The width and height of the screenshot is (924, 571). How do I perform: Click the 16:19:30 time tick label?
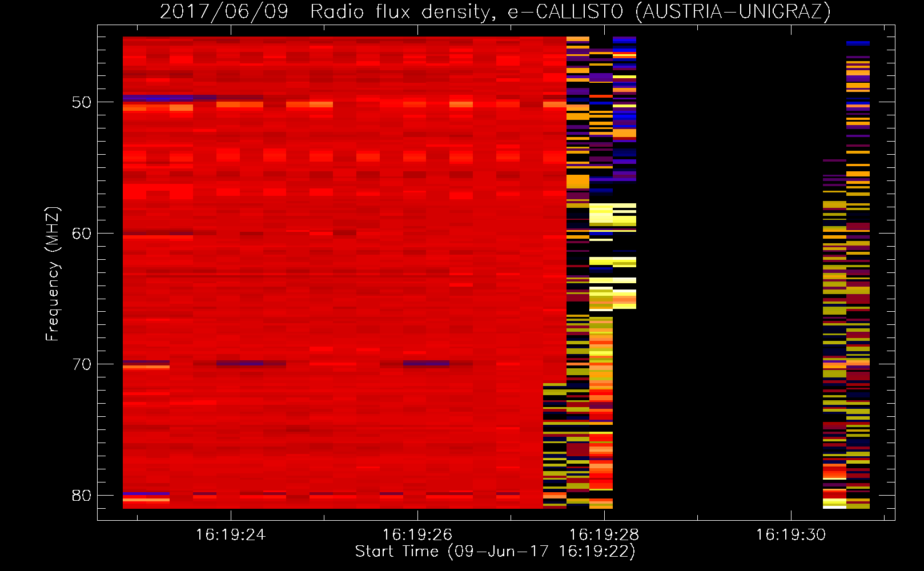tap(791, 535)
